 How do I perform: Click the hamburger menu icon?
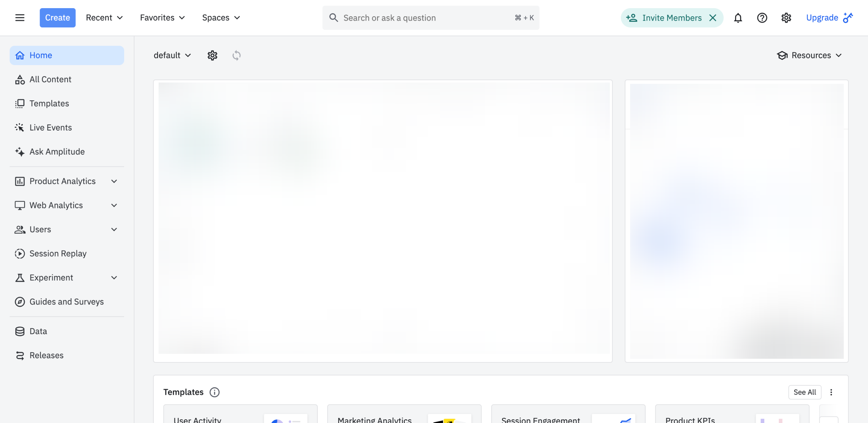point(20,18)
